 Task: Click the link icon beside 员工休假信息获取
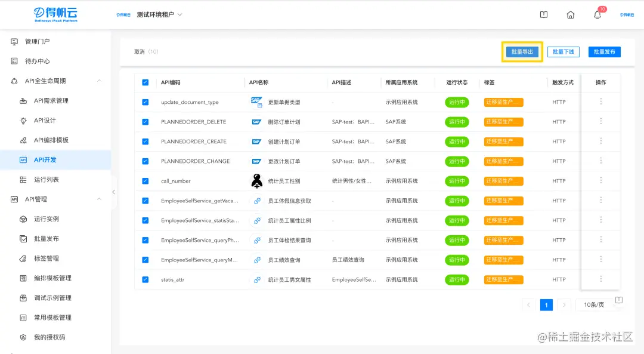(x=257, y=201)
